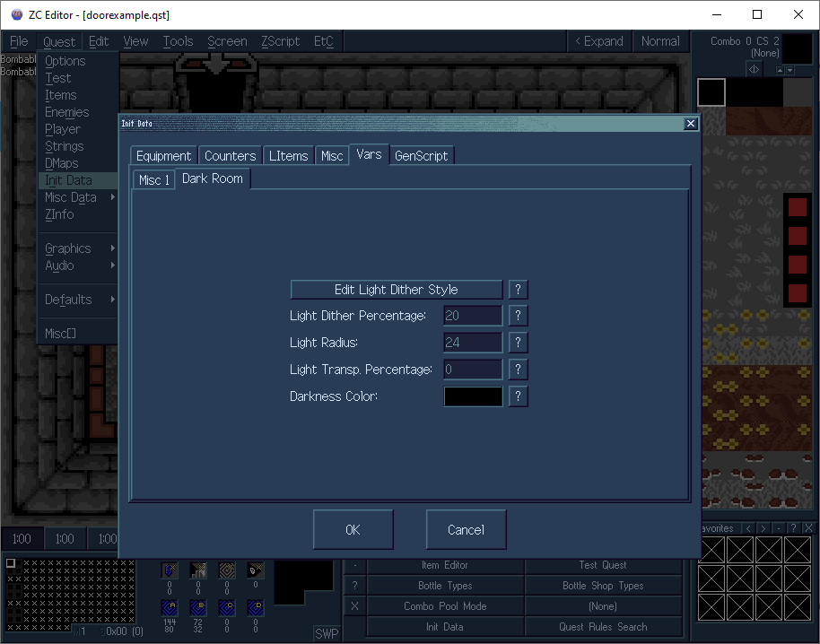Image resolution: width=820 pixels, height=644 pixels.
Task: Select combo alias slot A
Action: pos(170,607)
